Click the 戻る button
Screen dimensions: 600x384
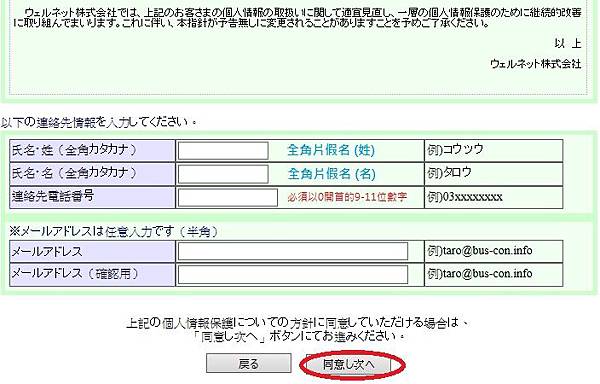(x=249, y=363)
